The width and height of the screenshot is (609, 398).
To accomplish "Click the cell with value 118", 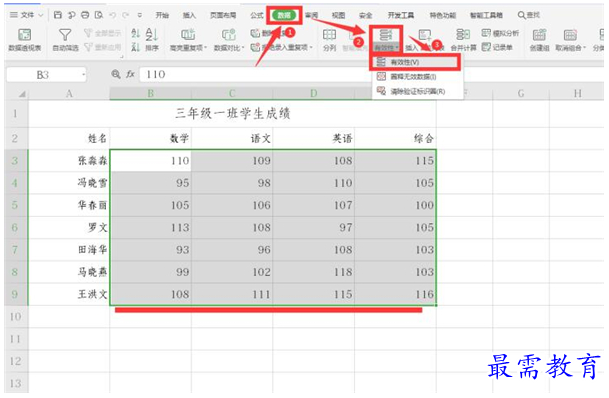I will [x=314, y=272].
